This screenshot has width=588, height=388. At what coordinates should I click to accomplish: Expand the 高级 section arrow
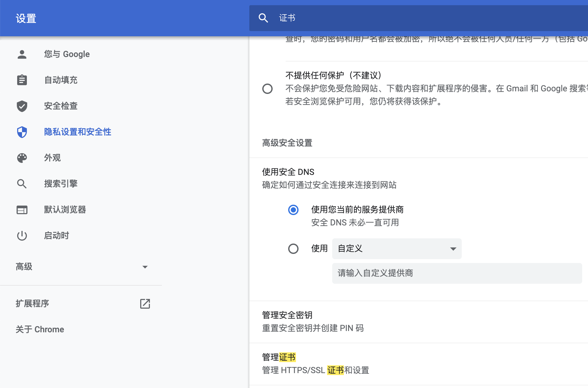[145, 267]
